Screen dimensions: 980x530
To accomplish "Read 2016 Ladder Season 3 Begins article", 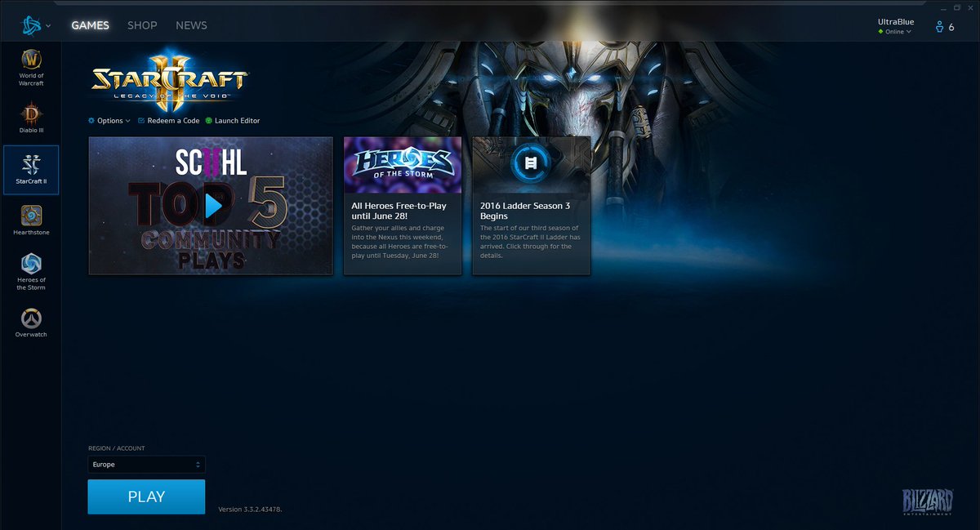I will pyautogui.click(x=531, y=206).
